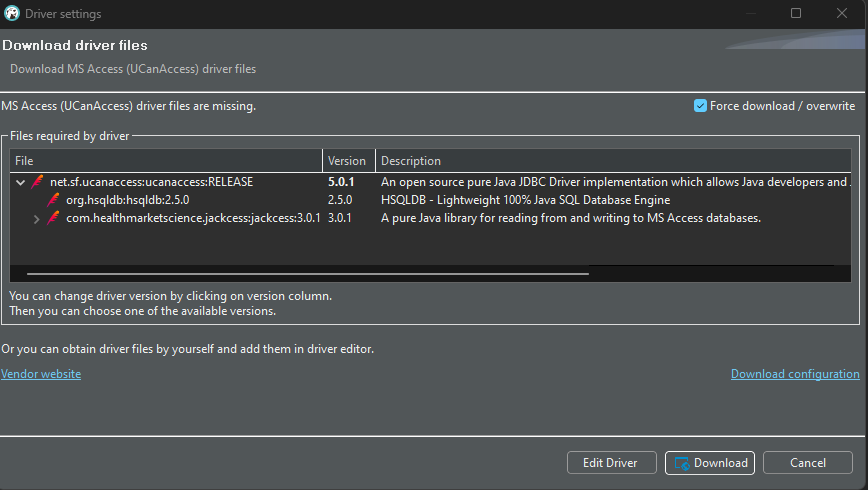Click the Download button
Viewport: 868px width, 490px height.
click(x=710, y=463)
